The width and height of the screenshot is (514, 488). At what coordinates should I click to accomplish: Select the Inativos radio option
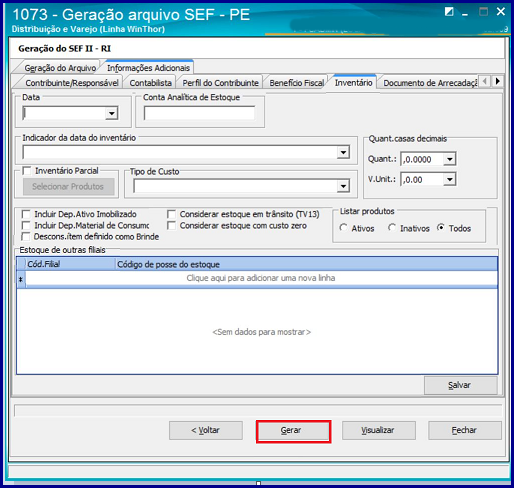click(392, 228)
